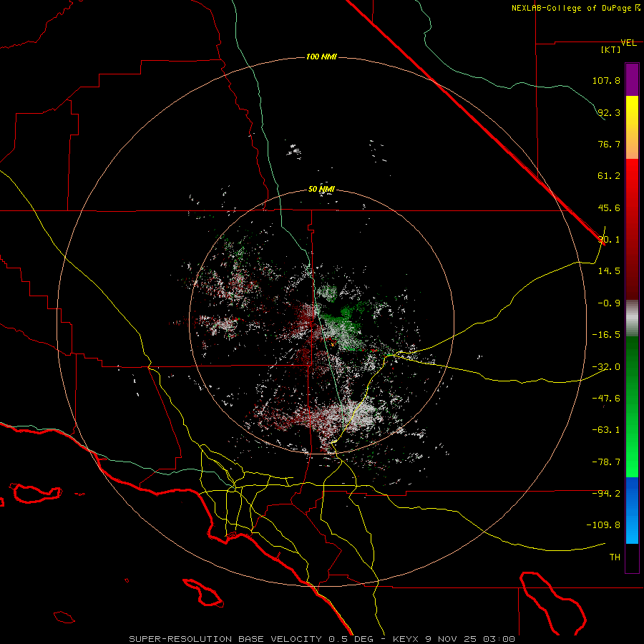Click the -94.2 velocity scale value
Screen dimensions: 644x644
pos(606,494)
